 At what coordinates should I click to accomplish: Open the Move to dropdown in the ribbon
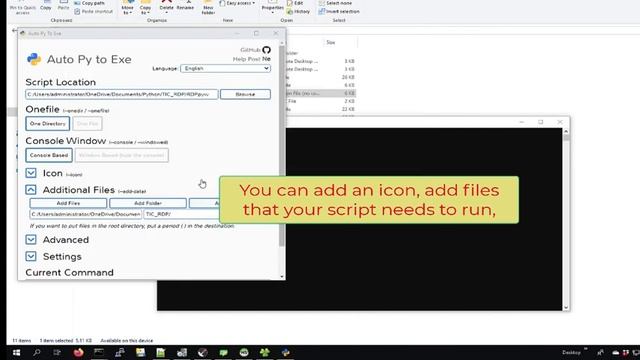(x=127, y=8)
